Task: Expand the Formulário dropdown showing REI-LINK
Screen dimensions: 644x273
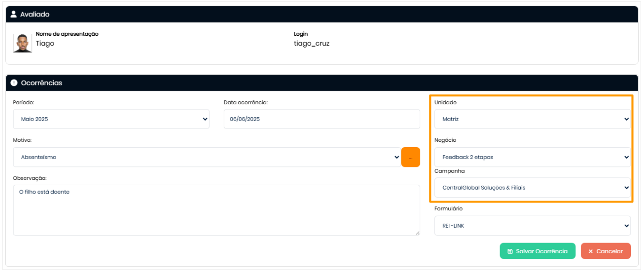Action: (x=532, y=226)
